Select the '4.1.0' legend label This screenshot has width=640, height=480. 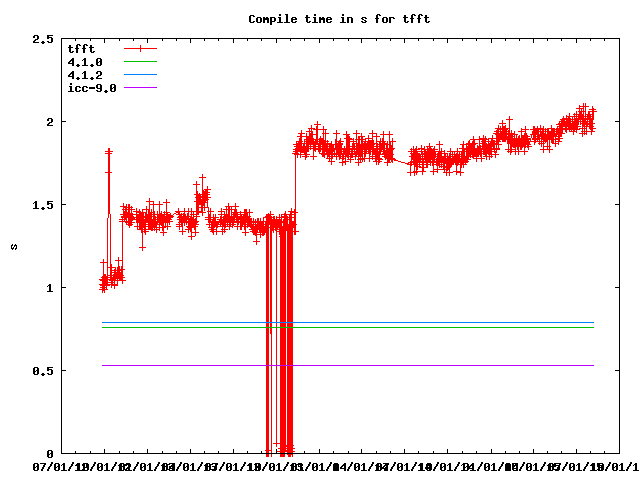coord(84,62)
